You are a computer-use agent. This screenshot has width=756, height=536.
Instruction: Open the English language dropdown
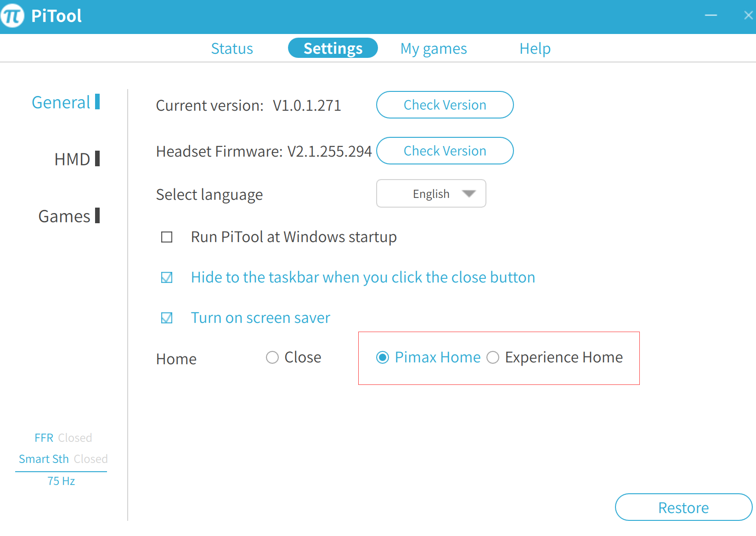(x=431, y=193)
